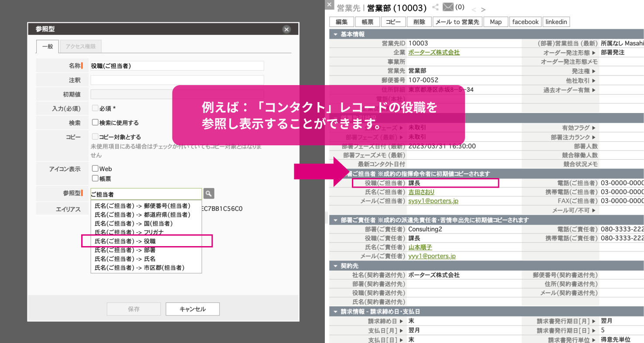Click the share icon next to the record title
The width and height of the screenshot is (644, 343).
tap(435, 7)
